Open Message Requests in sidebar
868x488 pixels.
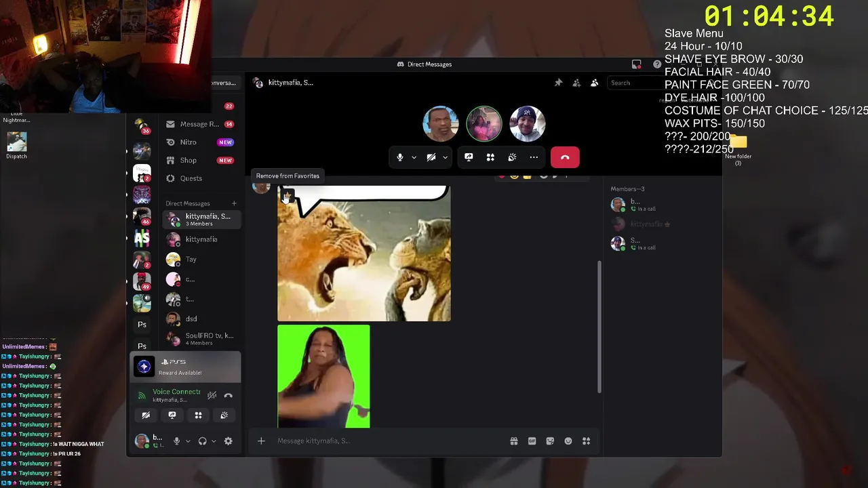[x=200, y=124]
